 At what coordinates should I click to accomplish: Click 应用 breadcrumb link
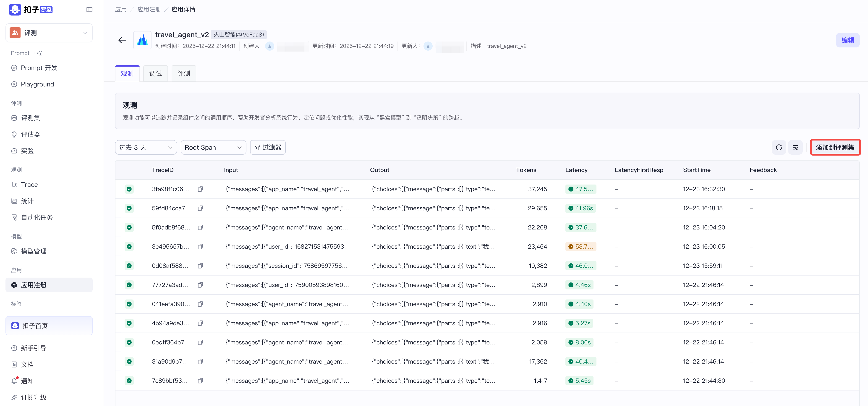pos(121,9)
